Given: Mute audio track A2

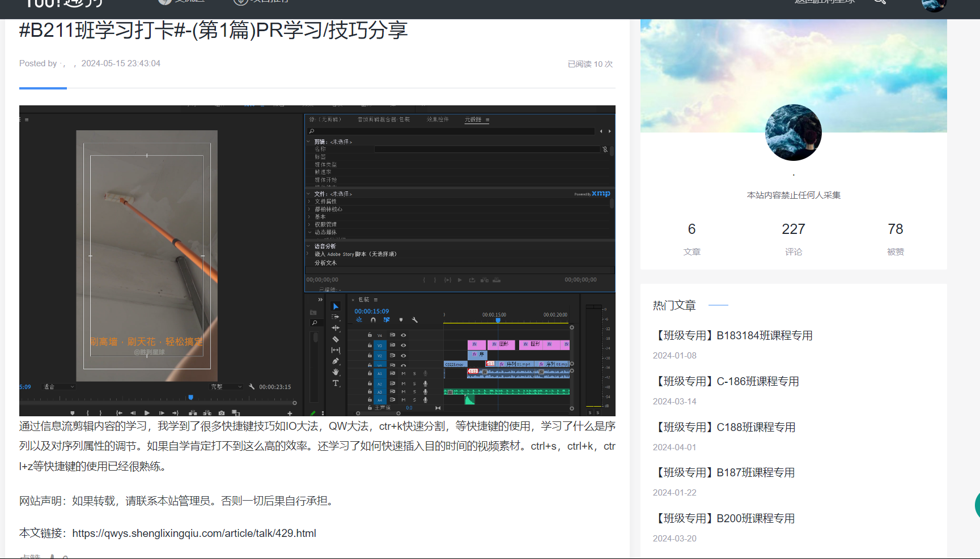Looking at the screenshot, I should [x=404, y=383].
